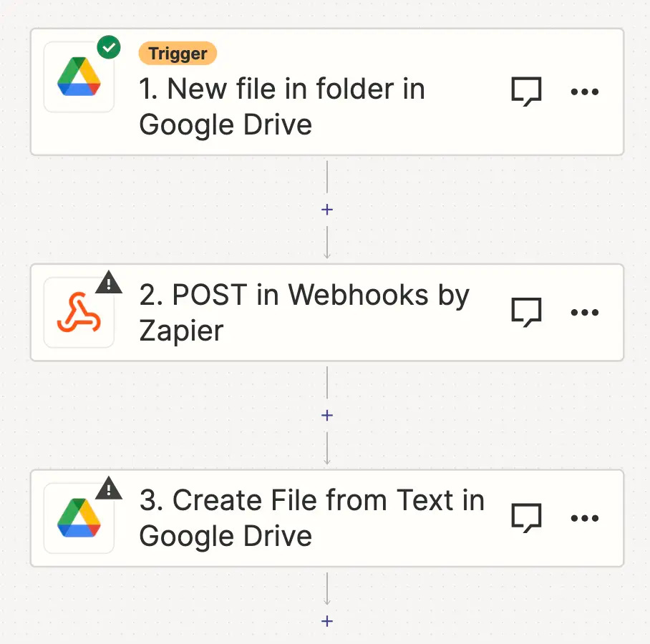Open step 1 New file in folder title
The height and width of the screenshot is (644, 650).
pyautogui.click(x=282, y=107)
